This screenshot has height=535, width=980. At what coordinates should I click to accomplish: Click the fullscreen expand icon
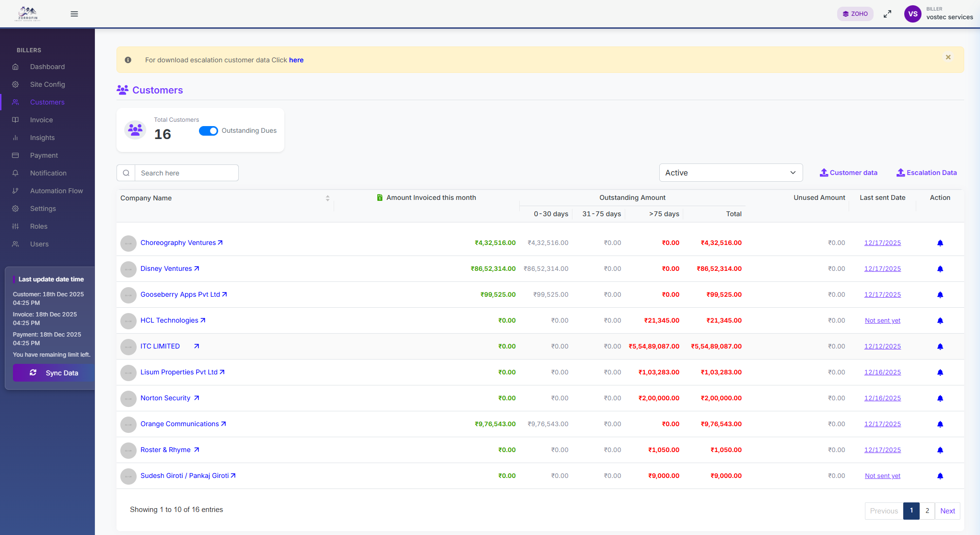(887, 14)
